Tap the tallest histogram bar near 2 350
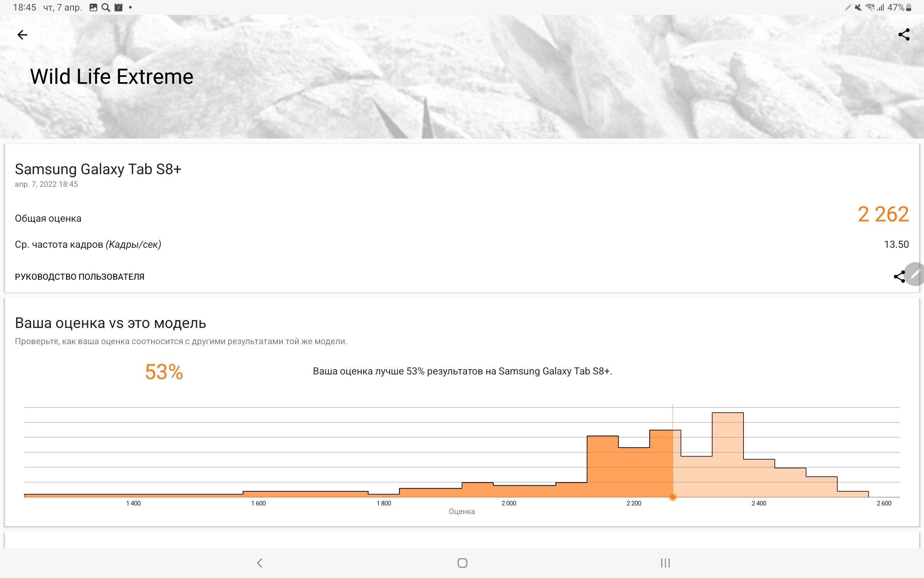924x578 pixels. [x=728, y=455]
